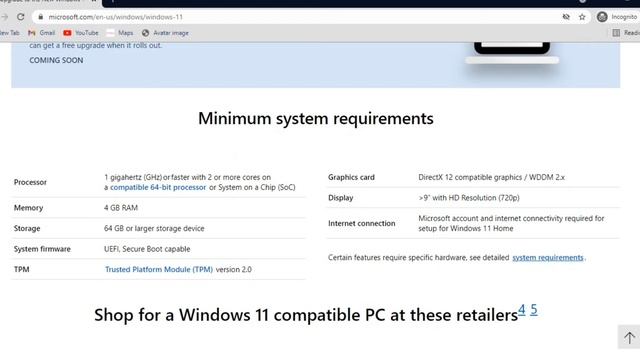Open the New Tab bookmark
Screen dimensions: 640x360
point(9,33)
